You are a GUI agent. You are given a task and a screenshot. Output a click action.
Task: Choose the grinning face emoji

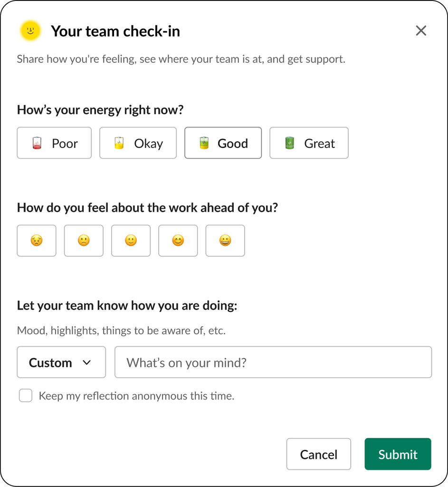click(x=225, y=241)
